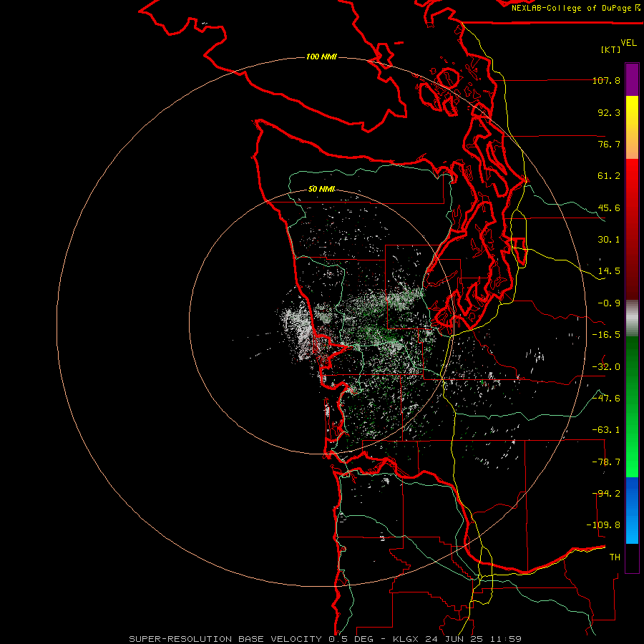Viewport: 644px width, 644px height.
Task: Click SUPER-RESOLUTION BASE VELOCITY caption text
Action: point(225,639)
